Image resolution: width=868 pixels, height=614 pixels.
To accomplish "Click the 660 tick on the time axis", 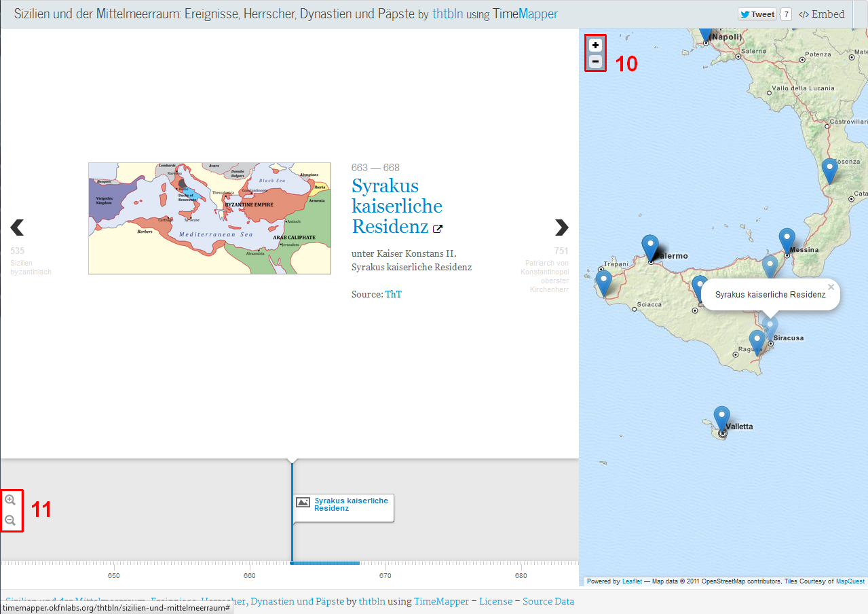I will [250, 575].
